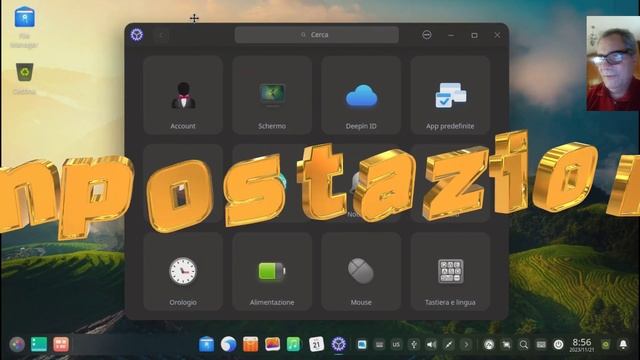Viewport: 640px width, 360px height.
Task: Open the Alimentazione power settings tile
Action: [272, 272]
